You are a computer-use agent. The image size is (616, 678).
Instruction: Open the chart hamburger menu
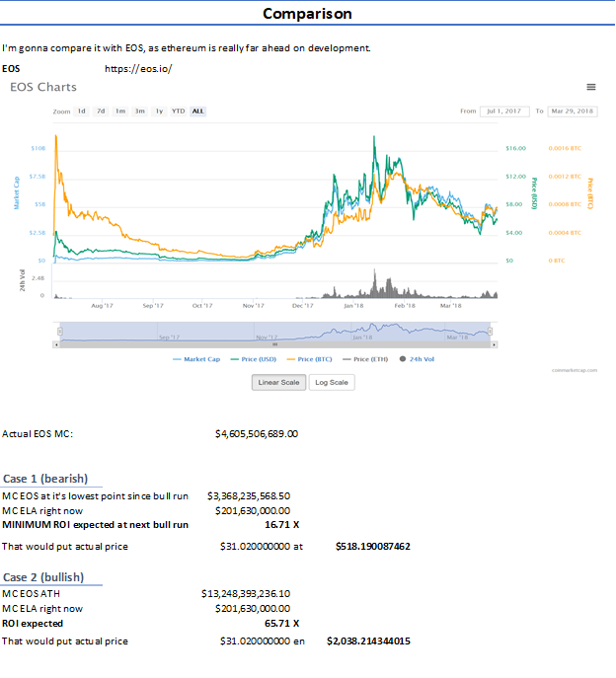(591, 87)
